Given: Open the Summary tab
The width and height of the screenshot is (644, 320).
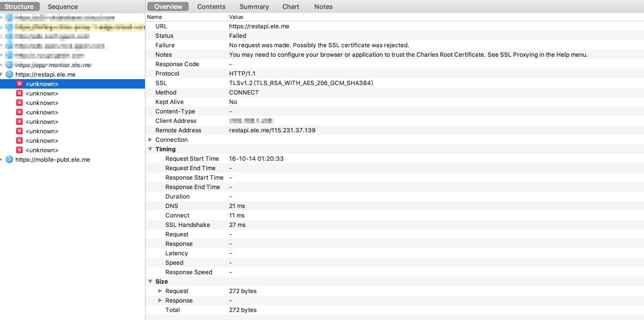Looking at the screenshot, I should tap(254, 6).
